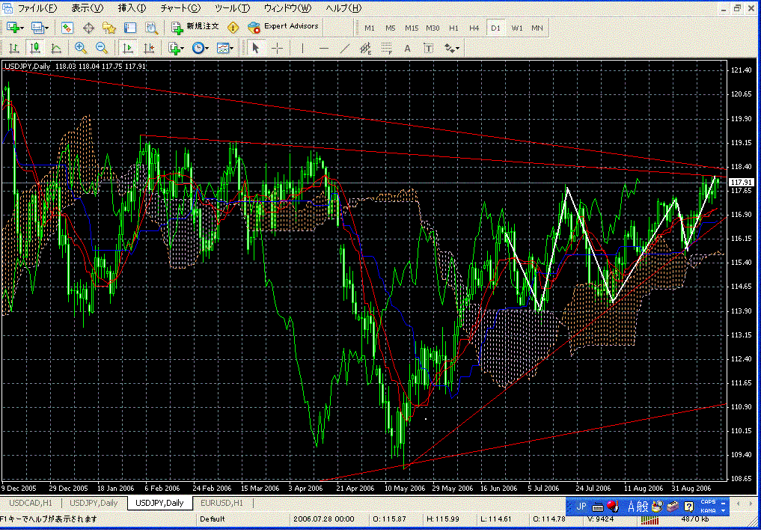The width and height of the screenshot is (761, 532).
Task: Pick the Fibonacci Retracement tool
Action: [386, 48]
